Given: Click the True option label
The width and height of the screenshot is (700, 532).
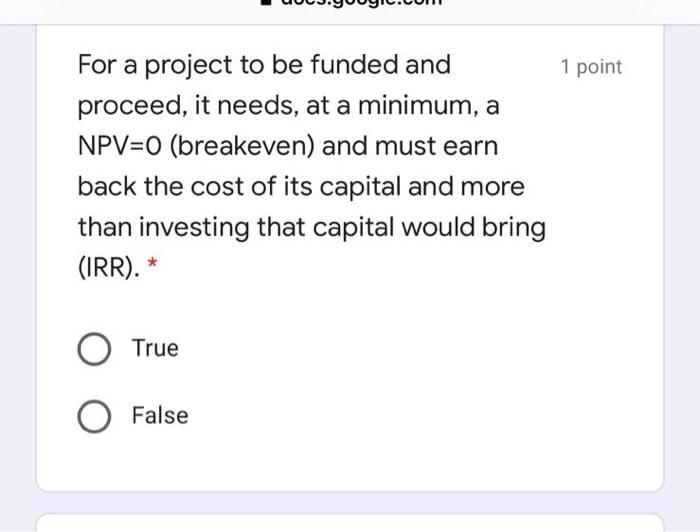Looking at the screenshot, I should pos(155,348).
